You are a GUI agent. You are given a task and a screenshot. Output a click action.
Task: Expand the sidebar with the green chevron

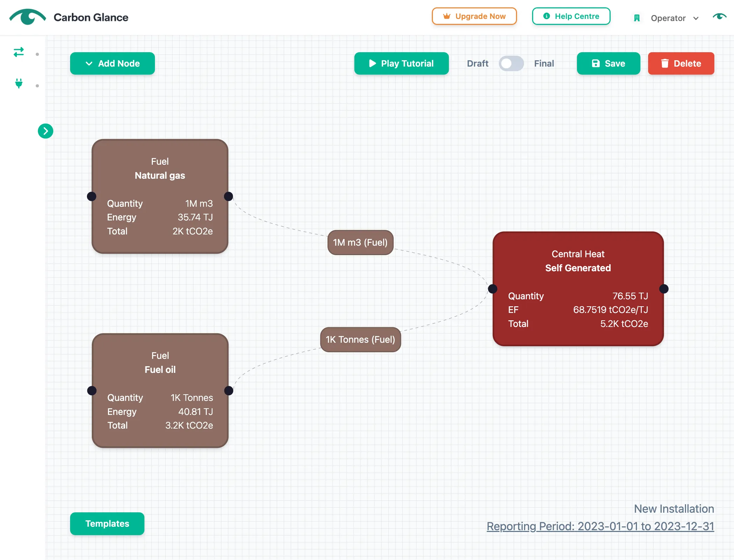(x=46, y=131)
